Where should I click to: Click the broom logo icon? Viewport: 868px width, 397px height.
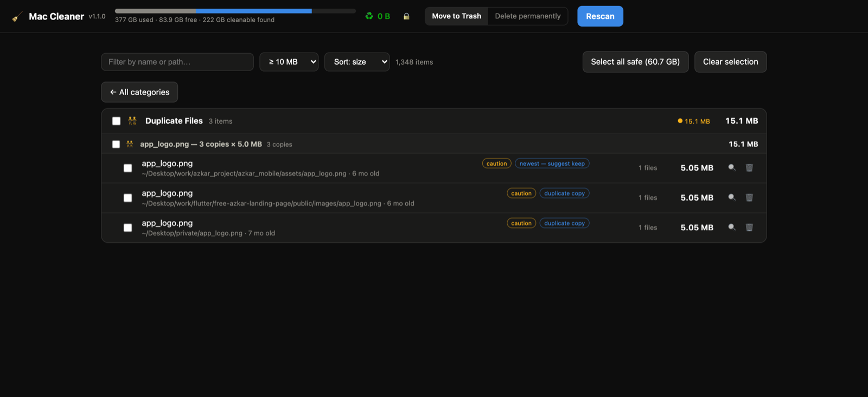point(17,17)
